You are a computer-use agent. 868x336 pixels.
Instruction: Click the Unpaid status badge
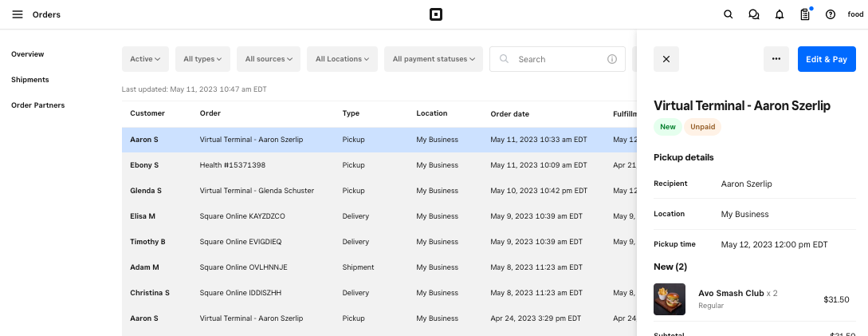[x=702, y=127]
